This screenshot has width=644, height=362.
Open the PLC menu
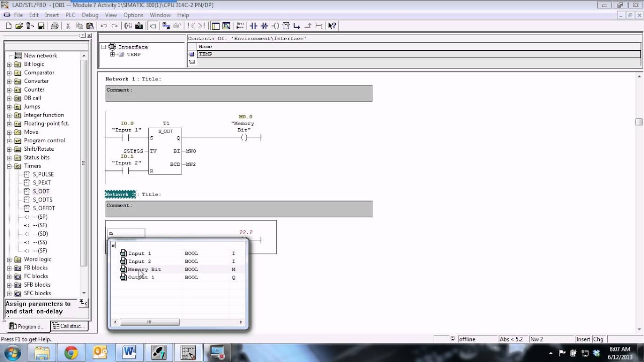coord(70,15)
